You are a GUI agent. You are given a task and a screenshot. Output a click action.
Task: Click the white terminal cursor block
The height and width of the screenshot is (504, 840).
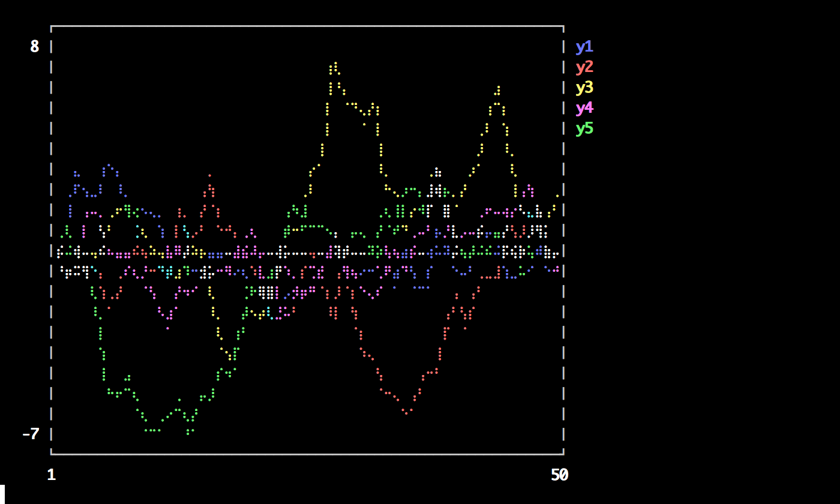2,494
